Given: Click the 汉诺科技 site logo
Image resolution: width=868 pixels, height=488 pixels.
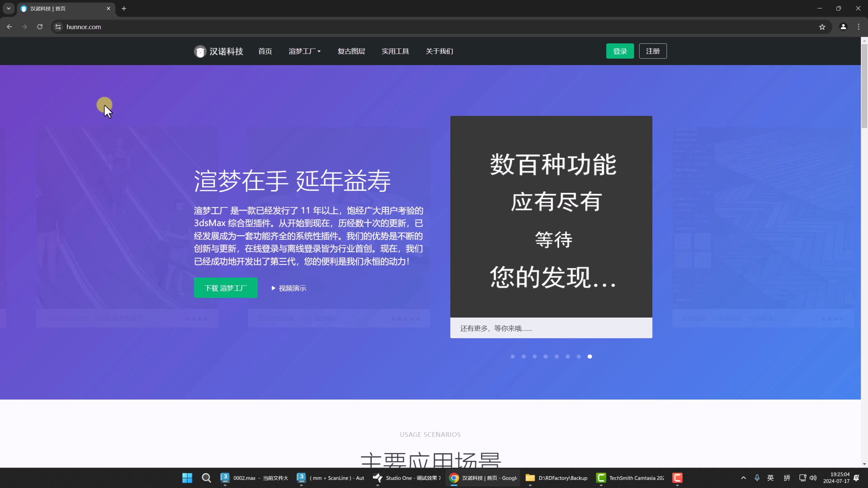Looking at the screenshot, I should (x=218, y=51).
